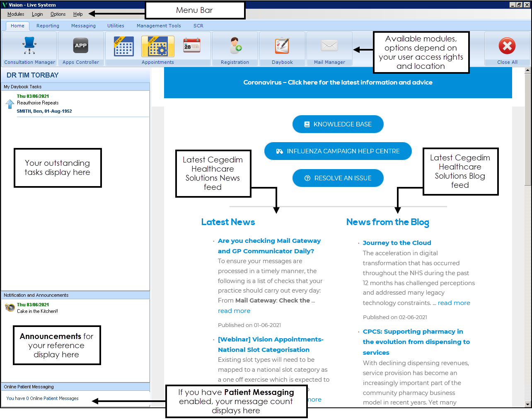Click the red Close All icon
Viewport: 532px width, 419px height.
pyautogui.click(x=507, y=46)
